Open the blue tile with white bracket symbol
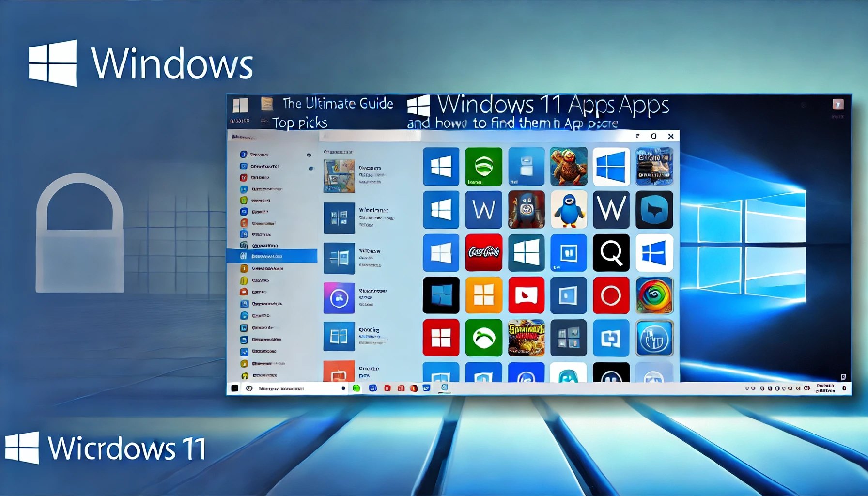The image size is (868, 496). tap(611, 338)
